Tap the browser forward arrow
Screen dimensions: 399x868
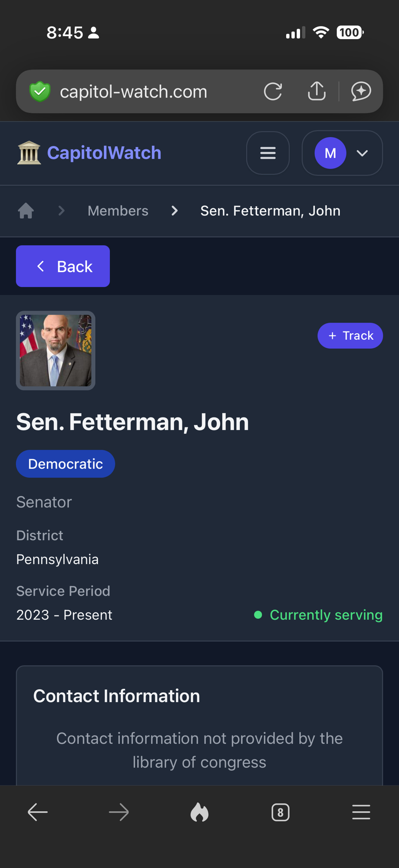[x=119, y=812]
